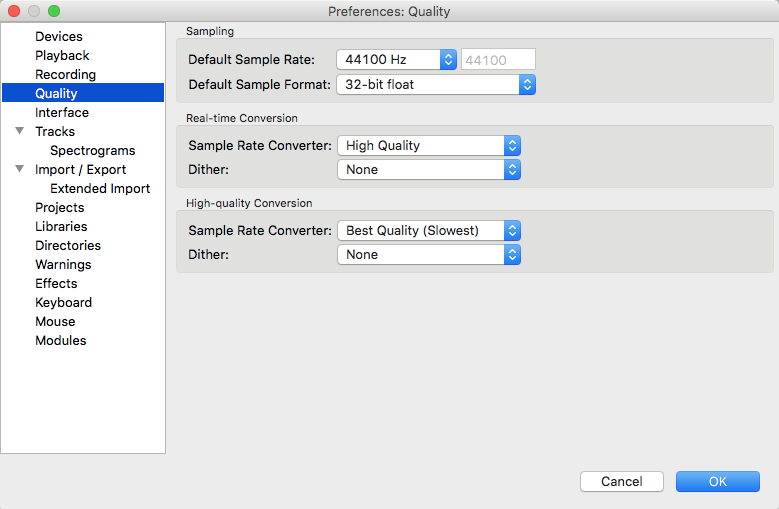The height and width of the screenshot is (509, 779).
Task: Close the Preferences window with red button
Action: click(14, 11)
